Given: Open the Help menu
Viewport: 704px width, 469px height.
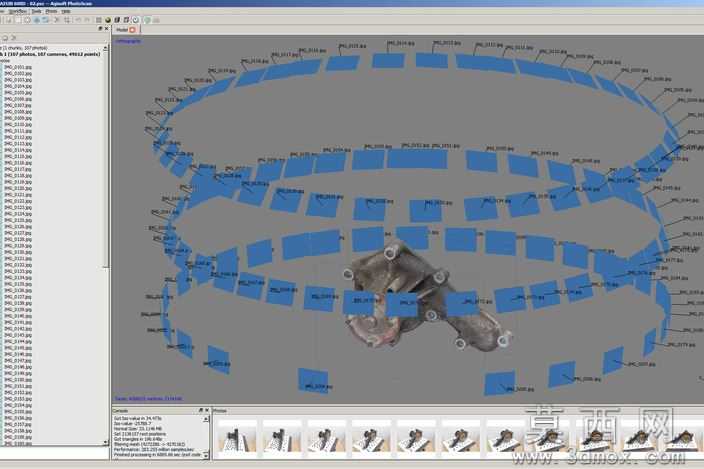Looking at the screenshot, I should (x=66, y=11).
